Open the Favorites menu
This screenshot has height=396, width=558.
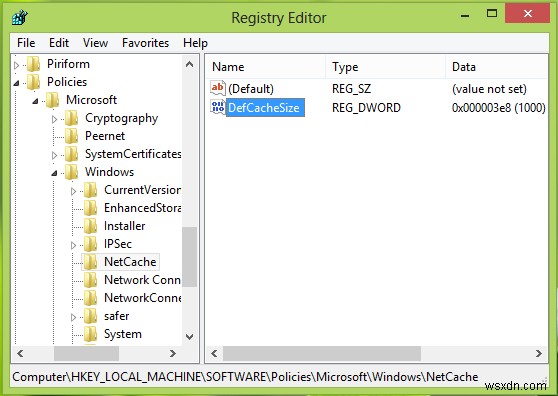145,43
